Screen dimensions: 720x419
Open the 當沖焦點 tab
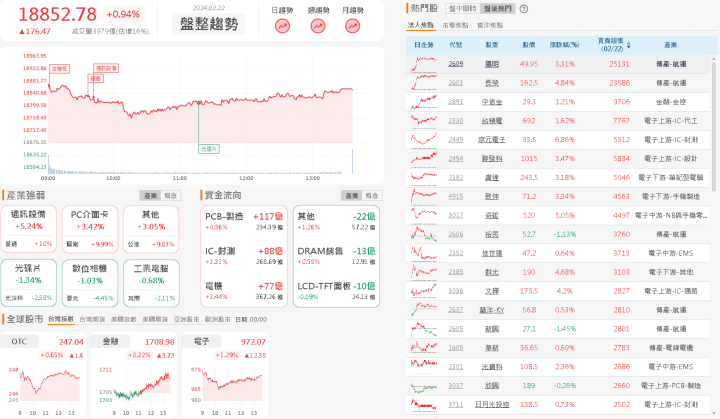point(490,25)
